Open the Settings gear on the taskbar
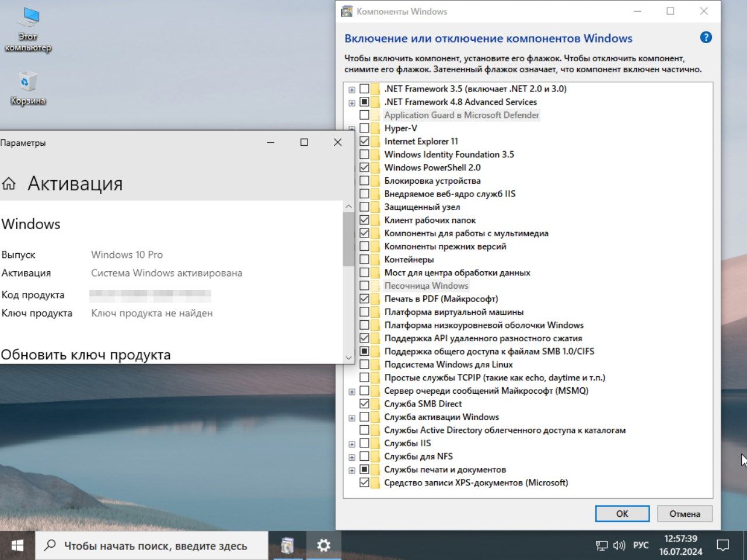Viewport: 747px width, 560px height. click(323, 545)
